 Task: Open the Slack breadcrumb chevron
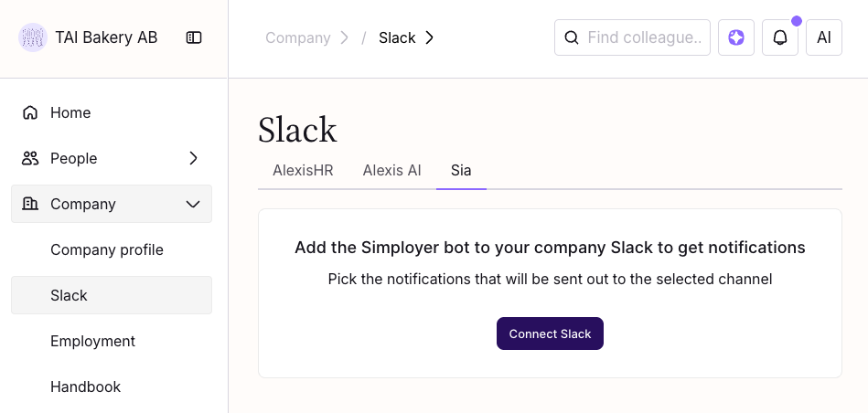point(430,37)
